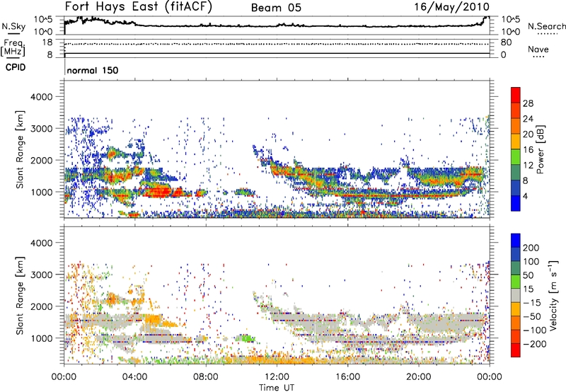Viewport: 566px width, 392px height.
Task: Click the 'Velocity [m s-1]' colorbar label
Action: 553,295
